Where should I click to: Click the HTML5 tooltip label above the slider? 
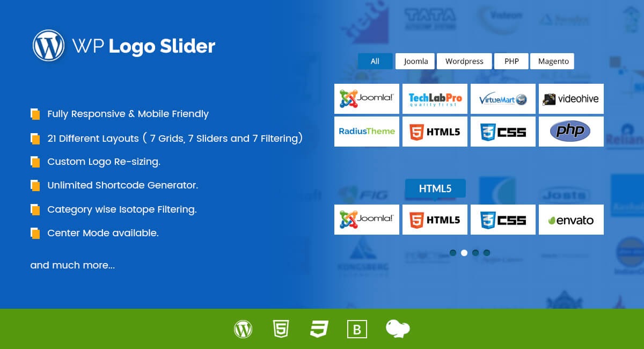(435, 188)
